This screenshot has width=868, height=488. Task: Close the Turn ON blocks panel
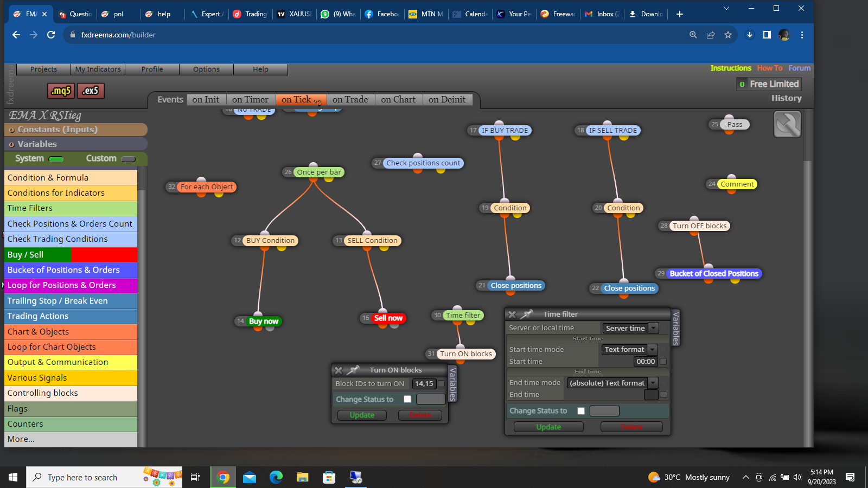coord(339,370)
